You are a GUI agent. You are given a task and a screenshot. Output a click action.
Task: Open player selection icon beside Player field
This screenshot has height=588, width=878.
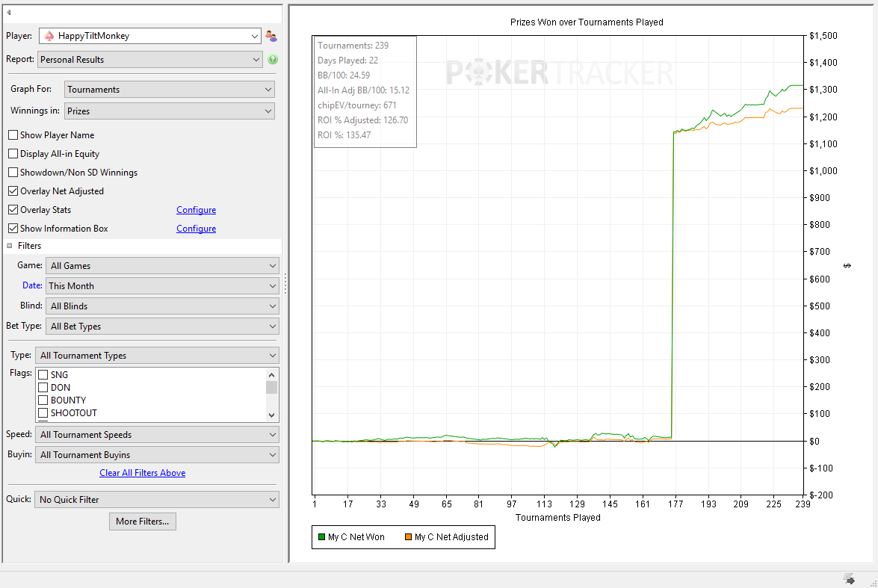click(271, 36)
